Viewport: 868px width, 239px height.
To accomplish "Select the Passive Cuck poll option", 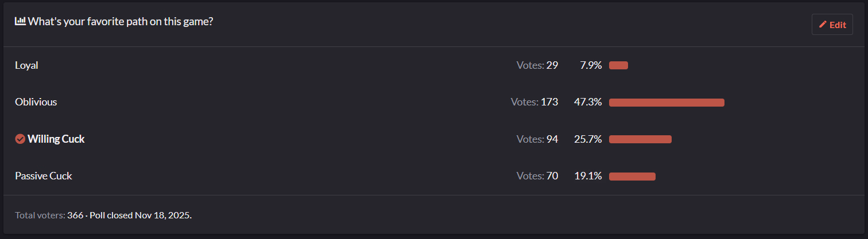I will [43, 176].
